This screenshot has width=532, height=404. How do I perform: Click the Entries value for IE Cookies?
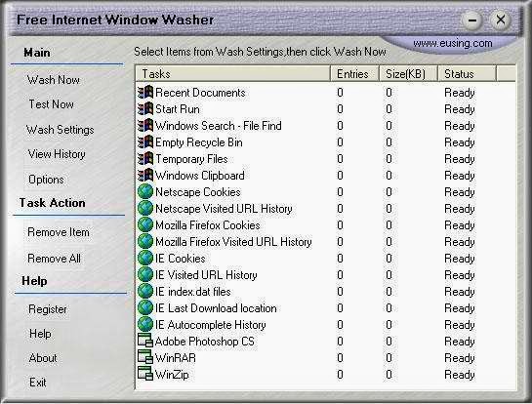tap(340, 259)
